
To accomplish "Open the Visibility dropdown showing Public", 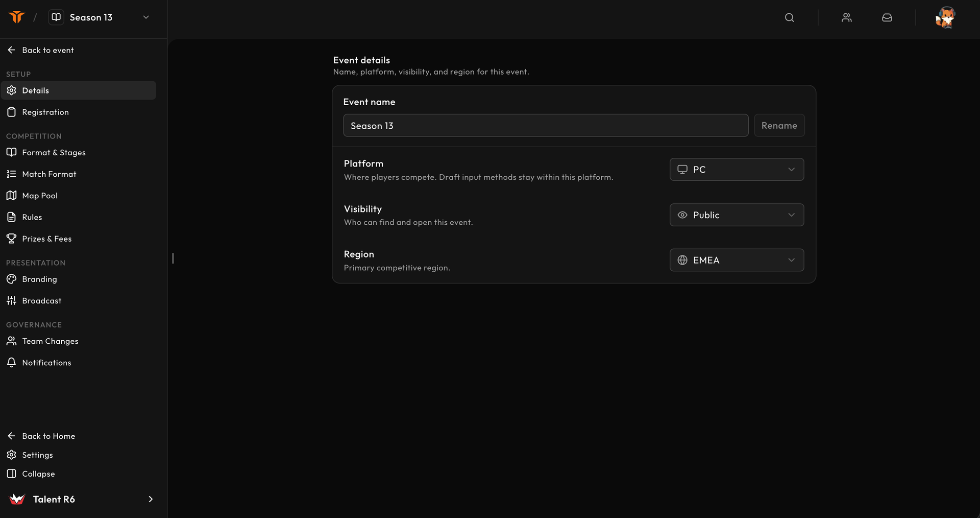I will coord(737,215).
